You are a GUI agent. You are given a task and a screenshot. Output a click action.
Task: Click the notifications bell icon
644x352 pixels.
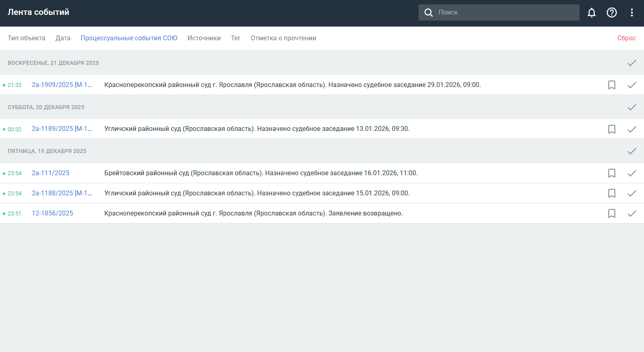[591, 12]
